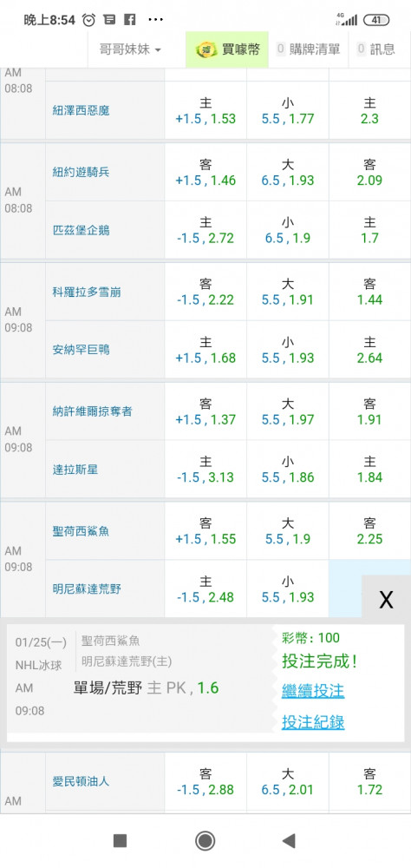This screenshot has height=868, width=411.
Task: Select 匹茲堡企鵝 主 -1.5, 2.72 odds
Action: [205, 230]
